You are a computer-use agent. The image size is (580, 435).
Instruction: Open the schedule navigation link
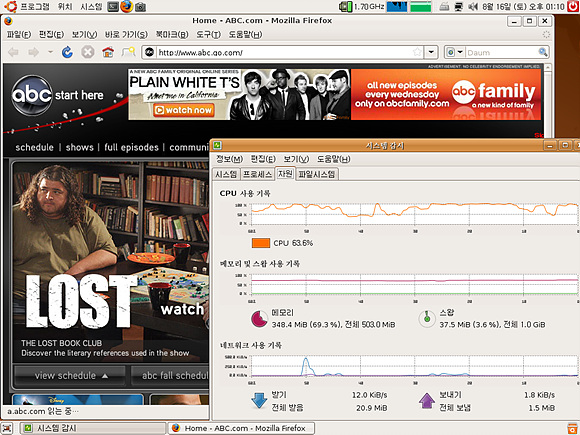34,147
